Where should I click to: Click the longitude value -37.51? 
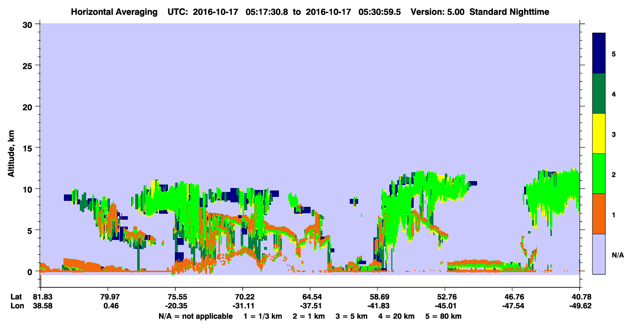tap(310, 306)
